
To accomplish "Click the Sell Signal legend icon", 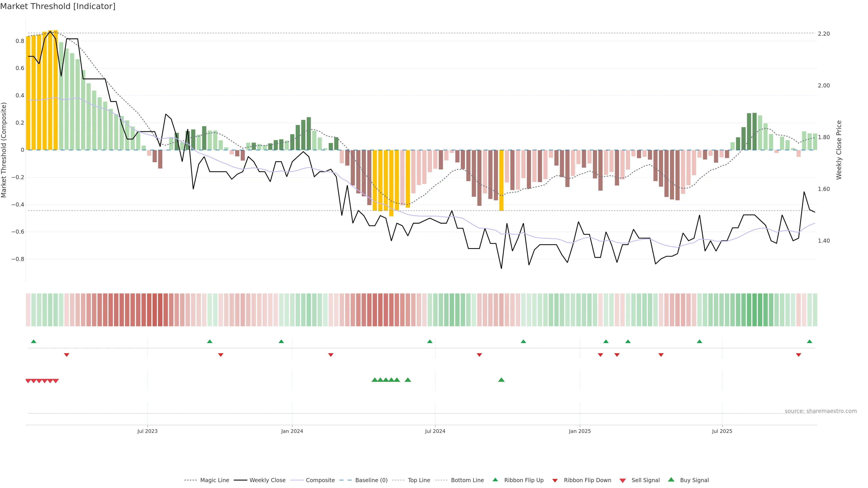I will click(623, 481).
